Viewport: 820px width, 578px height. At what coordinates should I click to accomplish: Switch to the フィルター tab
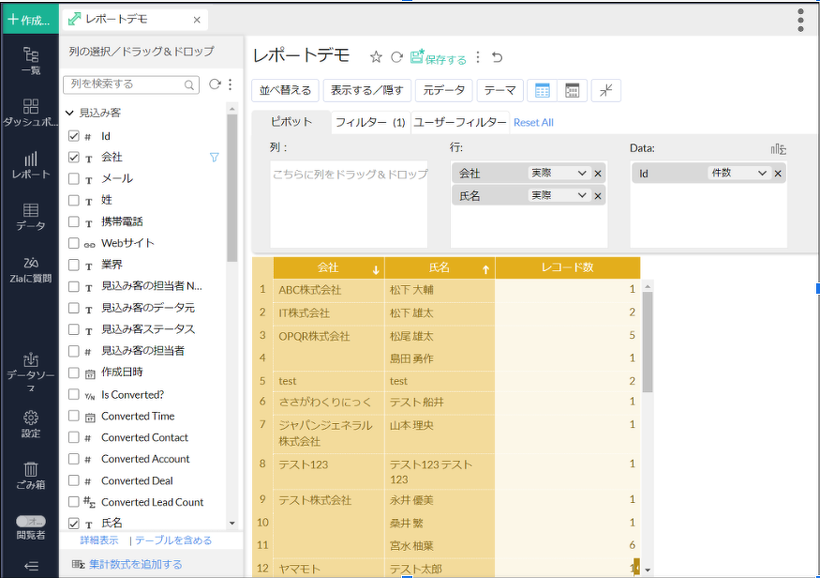[x=369, y=122]
